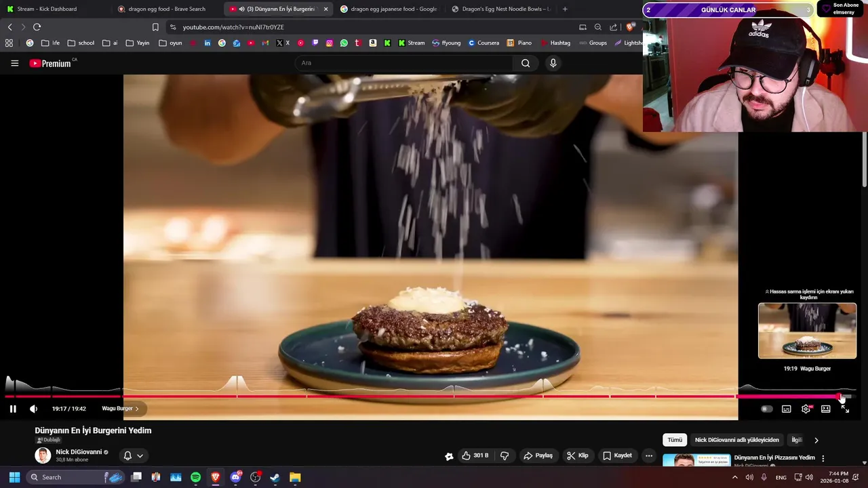Open the WhatsApp bookmark icon
This screenshot has width=868, height=488.
click(344, 43)
